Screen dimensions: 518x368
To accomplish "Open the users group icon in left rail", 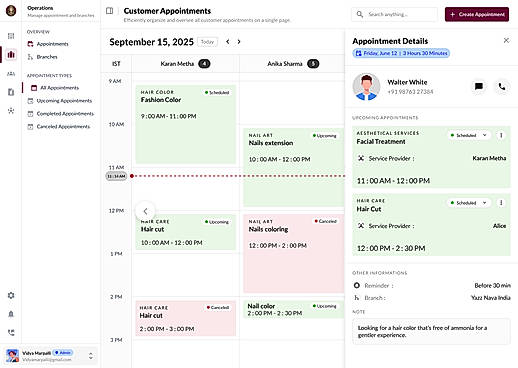I will (x=11, y=74).
